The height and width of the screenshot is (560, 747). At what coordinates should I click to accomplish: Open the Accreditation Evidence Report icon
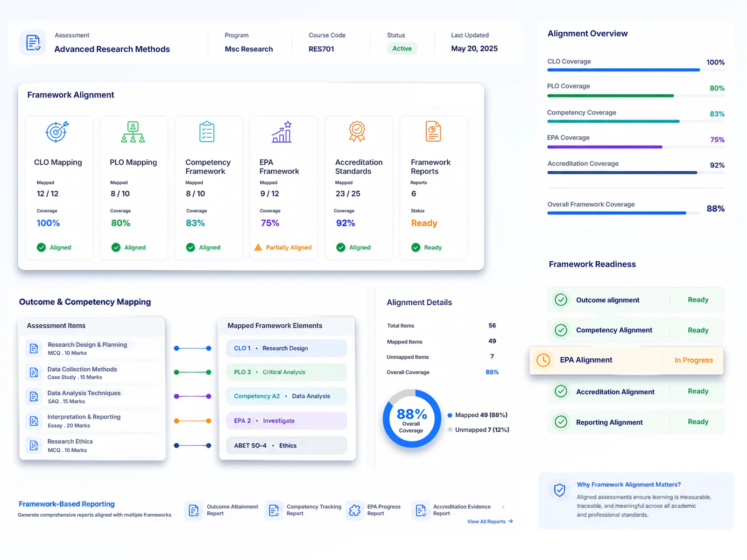tap(421, 511)
